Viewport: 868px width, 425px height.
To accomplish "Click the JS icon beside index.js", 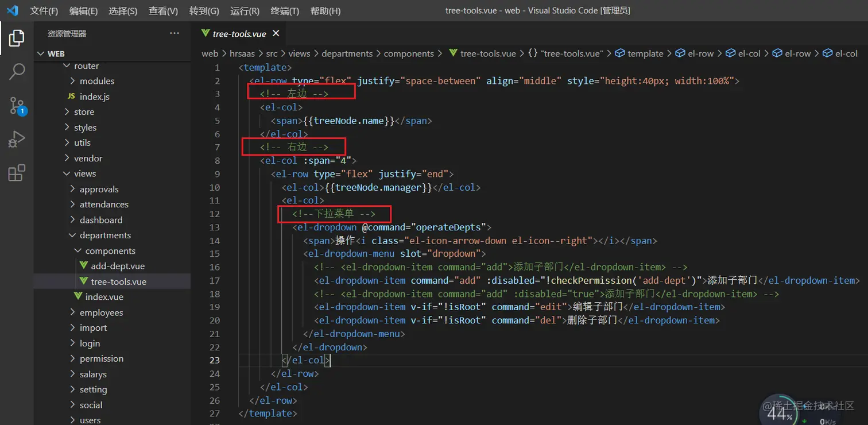I will click(x=71, y=96).
